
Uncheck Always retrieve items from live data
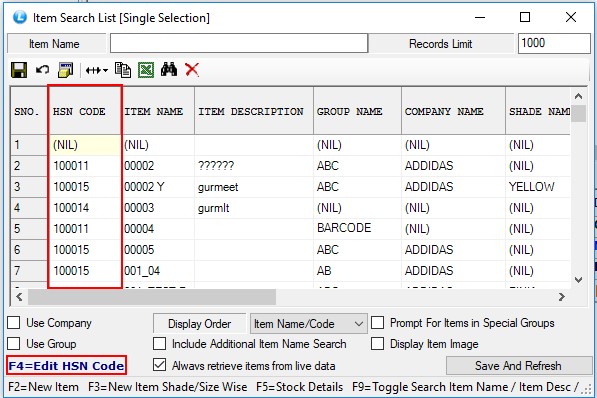point(160,365)
